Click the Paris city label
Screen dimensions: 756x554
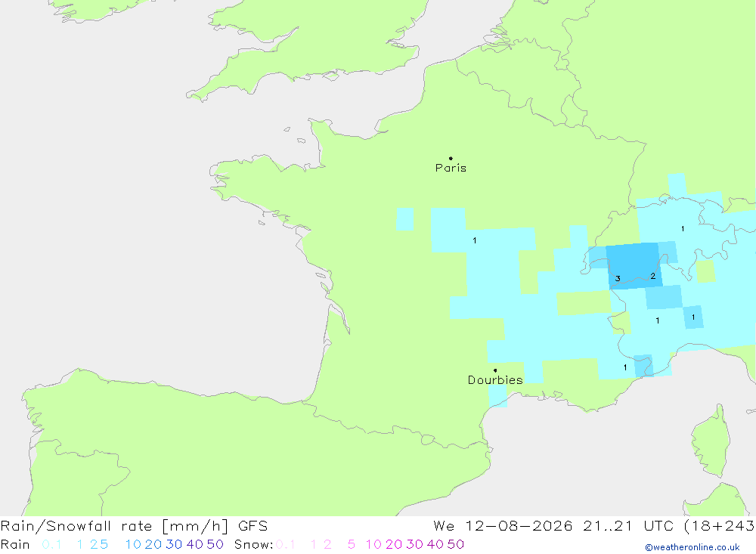451,168
